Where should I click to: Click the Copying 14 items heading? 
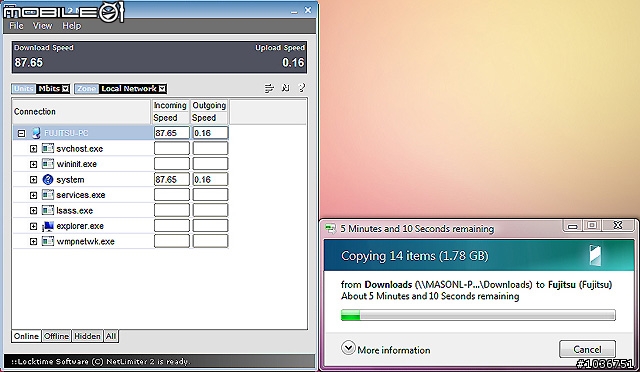point(415,256)
